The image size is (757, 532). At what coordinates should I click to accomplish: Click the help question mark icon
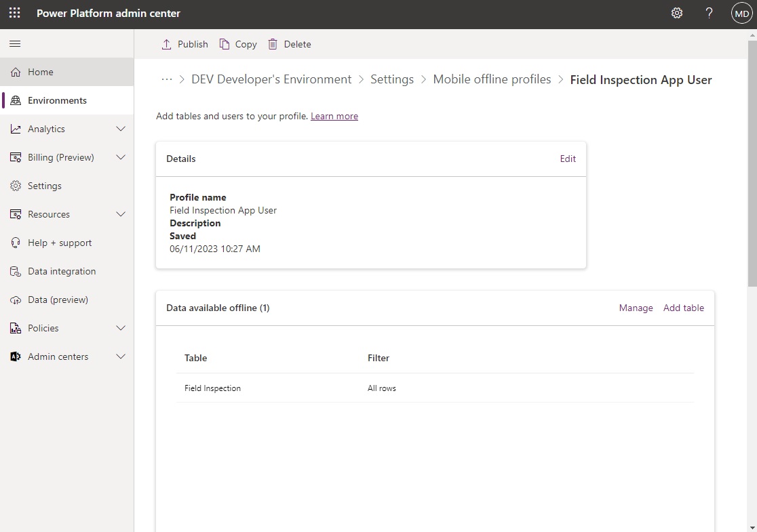709,13
